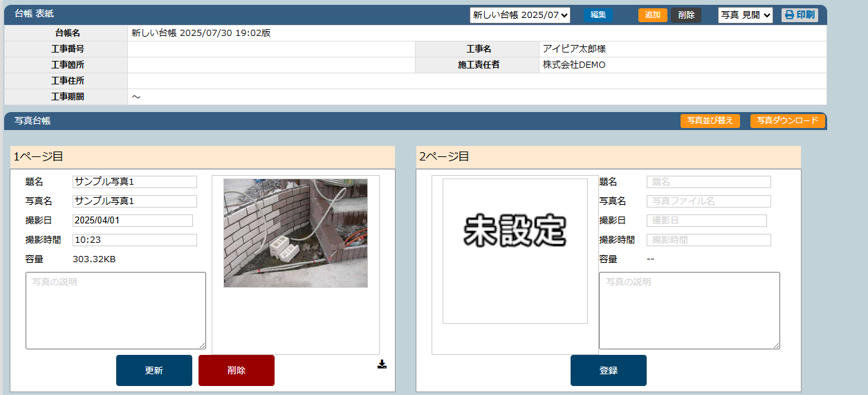Click the 工事番号 label cell
Image resolution: width=868 pixels, height=395 pixels.
pyautogui.click(x=66, y=48)
